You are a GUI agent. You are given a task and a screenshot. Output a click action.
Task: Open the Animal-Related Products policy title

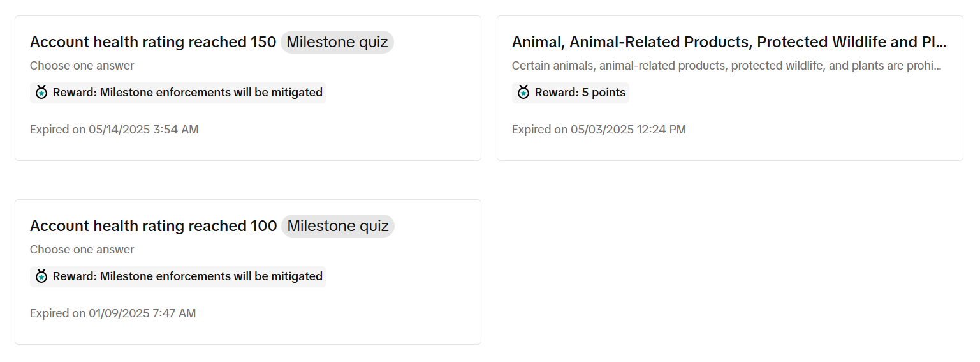[727, 42]
